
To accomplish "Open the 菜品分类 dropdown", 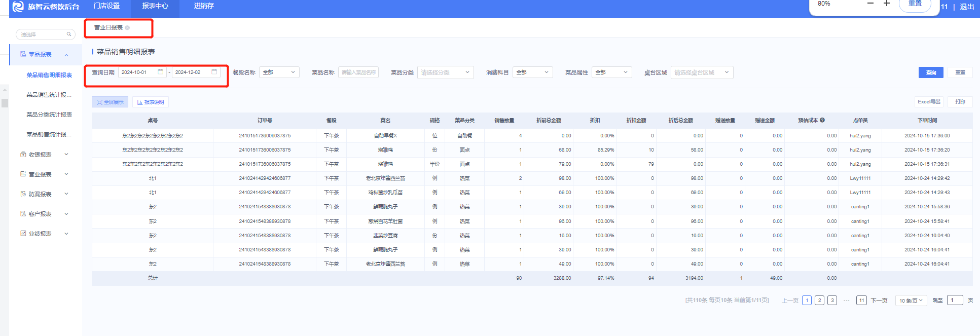I will click(x=446, y=72).
